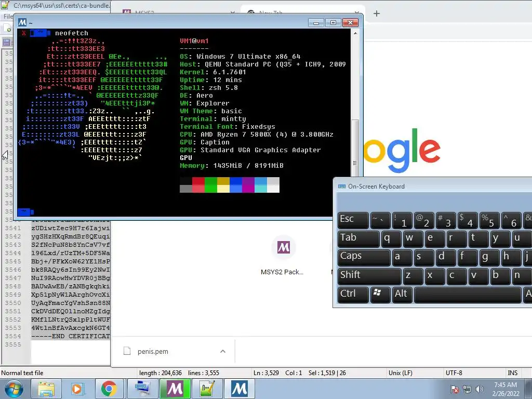Click the z key on On-Screen Keyboard
The width and height of the screenshot is (532, 399).
413,276
